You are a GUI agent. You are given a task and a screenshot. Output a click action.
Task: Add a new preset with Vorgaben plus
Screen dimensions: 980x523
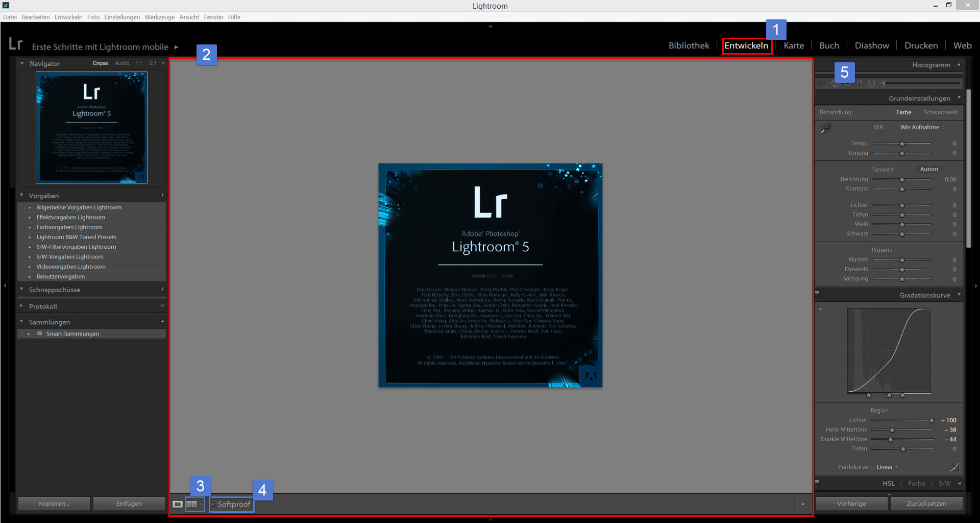(x=162, y=195)
